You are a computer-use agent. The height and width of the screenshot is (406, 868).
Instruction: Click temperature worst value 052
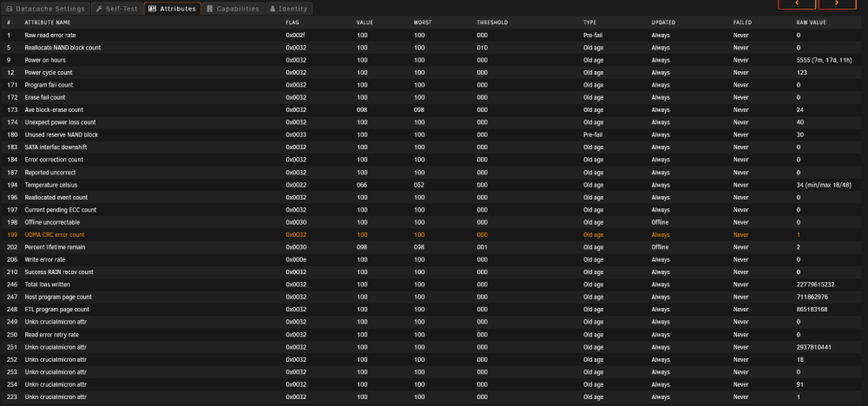point(419,185)
